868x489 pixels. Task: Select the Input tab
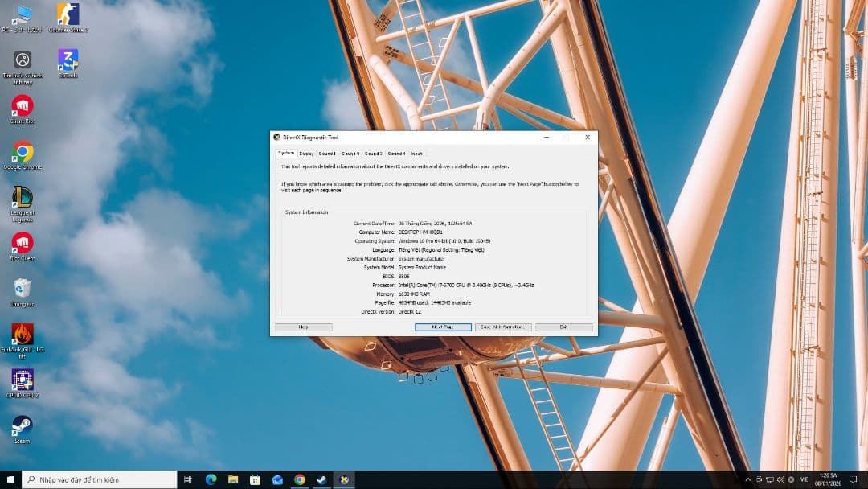416,154
